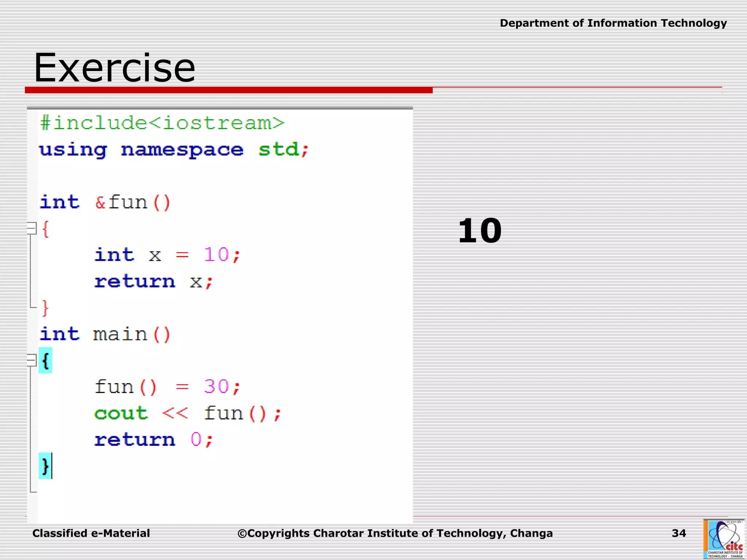
Task: Click the Exercise slide title
Action: (x=115, y=68)
